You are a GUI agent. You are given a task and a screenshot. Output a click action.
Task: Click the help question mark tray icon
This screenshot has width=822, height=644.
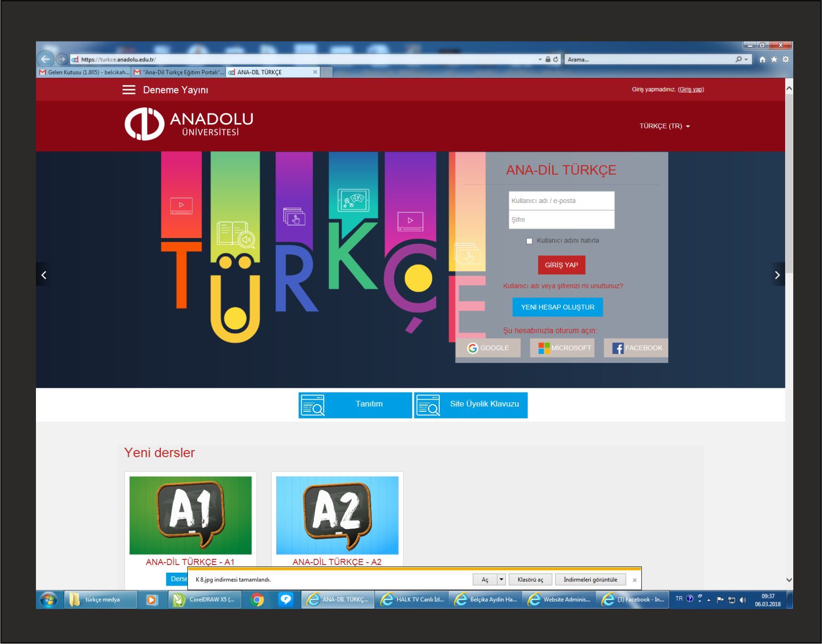(690, 599)
